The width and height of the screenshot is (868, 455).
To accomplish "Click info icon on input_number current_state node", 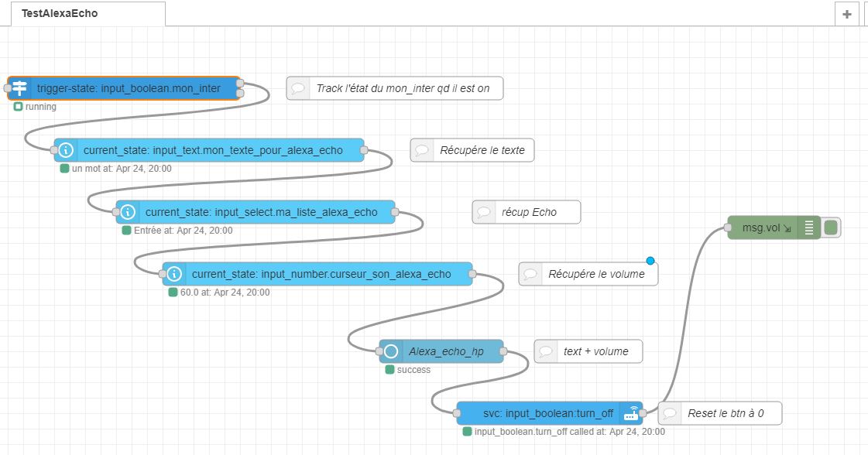I will 175,274.
